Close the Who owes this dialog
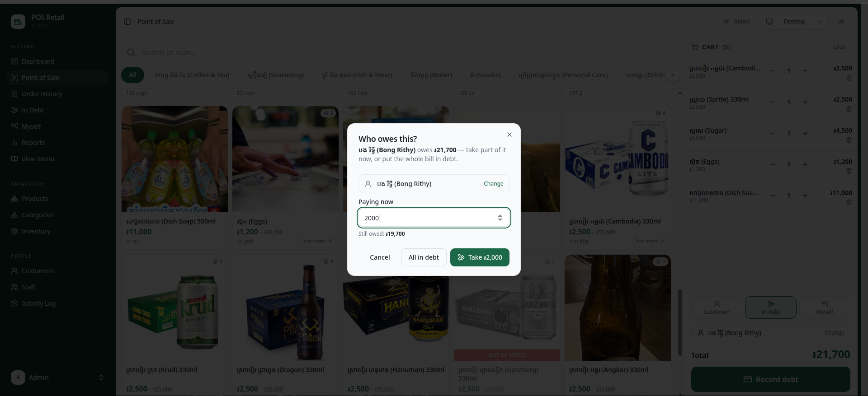 pyautogui.click(x=509, y=135)
